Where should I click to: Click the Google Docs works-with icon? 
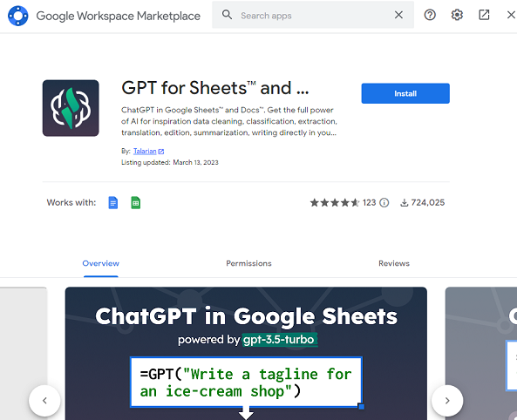[113, 202]
